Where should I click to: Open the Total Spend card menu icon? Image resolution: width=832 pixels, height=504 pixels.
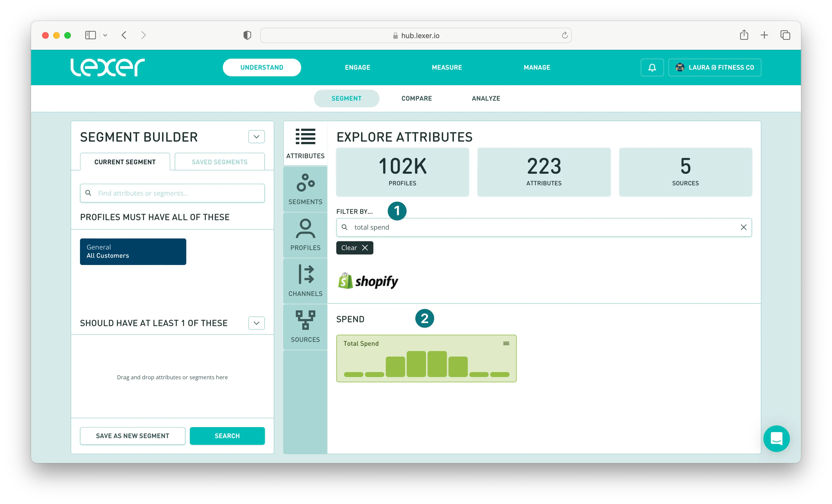coord(506,343)
